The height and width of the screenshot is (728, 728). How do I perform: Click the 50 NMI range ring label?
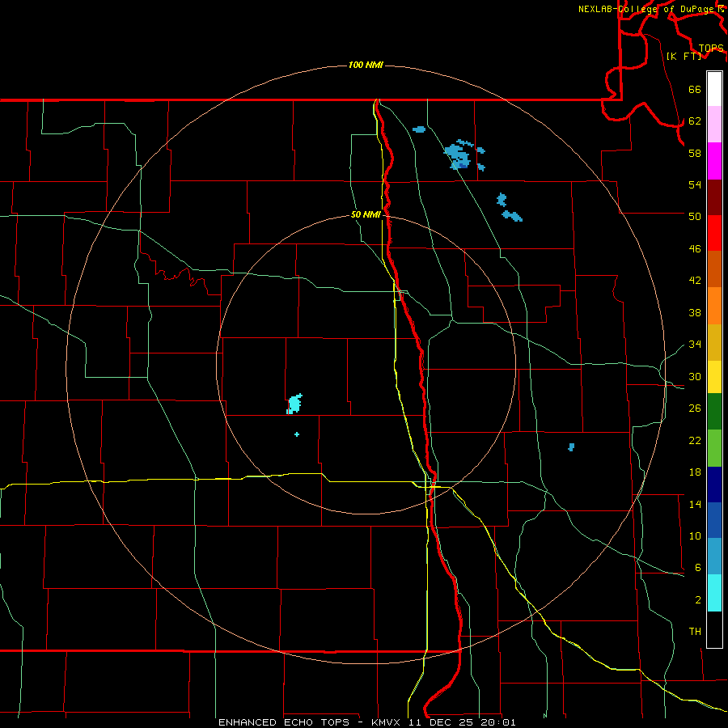point(366,214)
